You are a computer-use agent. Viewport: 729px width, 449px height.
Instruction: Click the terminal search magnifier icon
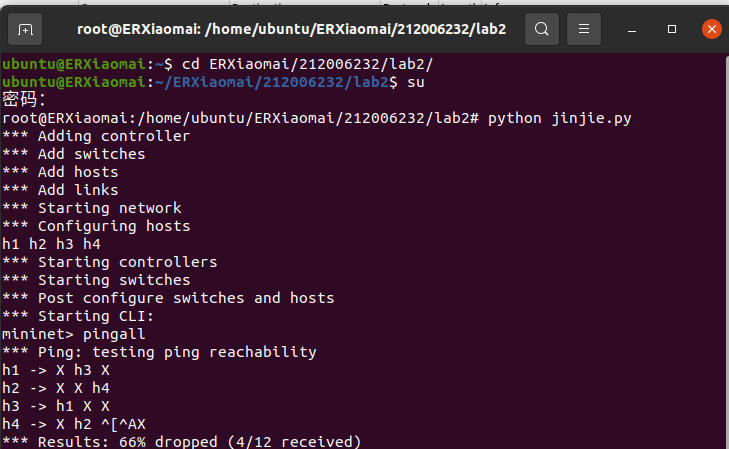click(x=542, y=29)
